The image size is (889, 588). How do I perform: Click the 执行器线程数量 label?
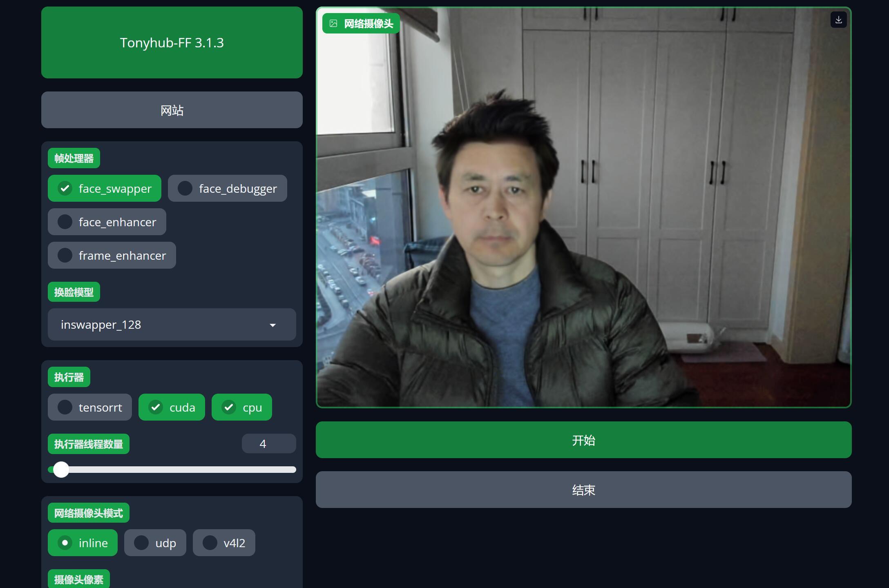click(89, 444)
